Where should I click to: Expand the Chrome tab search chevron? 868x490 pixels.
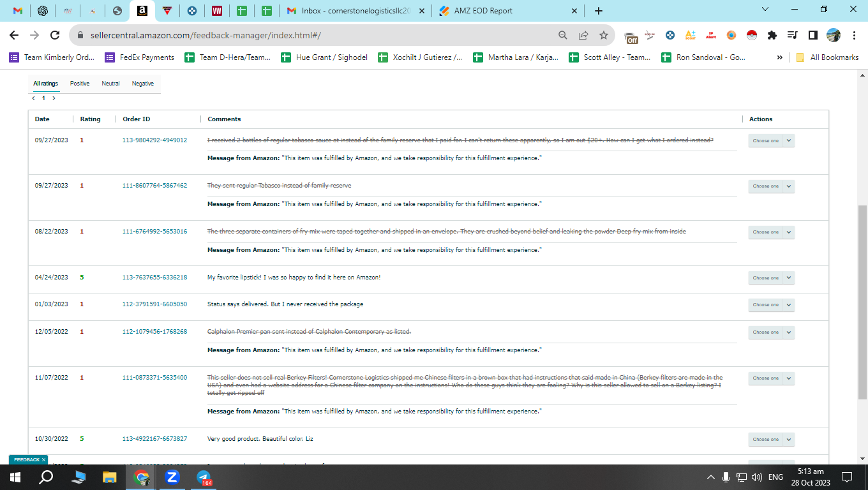coord(766,10)
